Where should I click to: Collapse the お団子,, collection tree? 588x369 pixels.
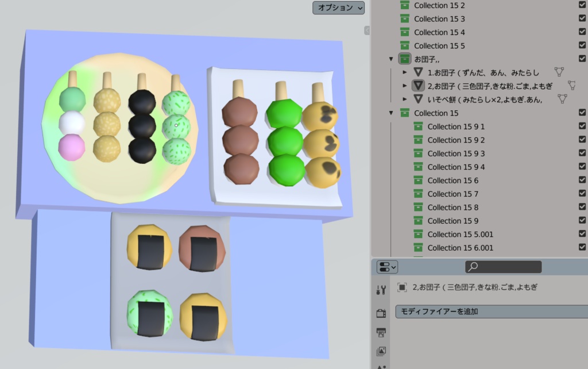click(x=390, y=59)
